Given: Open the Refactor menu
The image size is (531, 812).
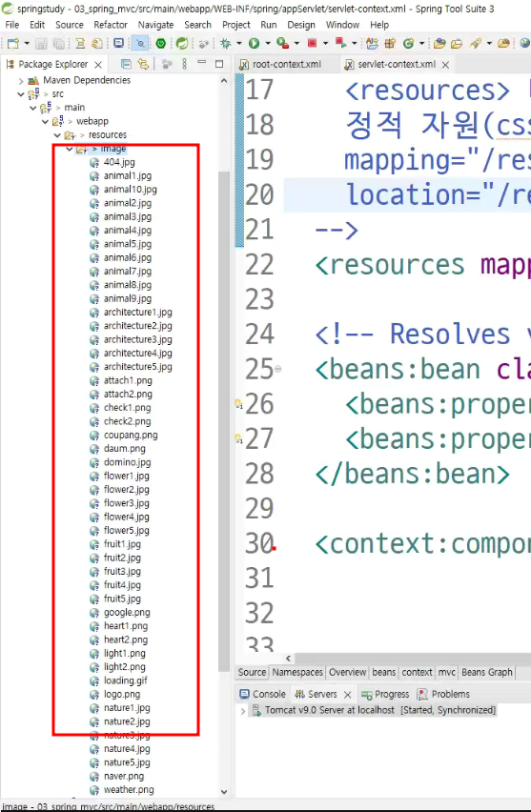Looking at the screenshot, I should pyautogui.click(x=111, y=25).
